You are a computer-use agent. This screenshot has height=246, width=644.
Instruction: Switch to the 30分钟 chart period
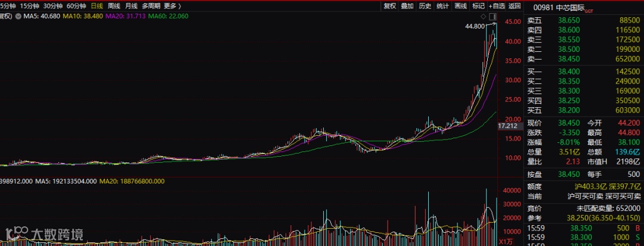[x=53, y=6]
